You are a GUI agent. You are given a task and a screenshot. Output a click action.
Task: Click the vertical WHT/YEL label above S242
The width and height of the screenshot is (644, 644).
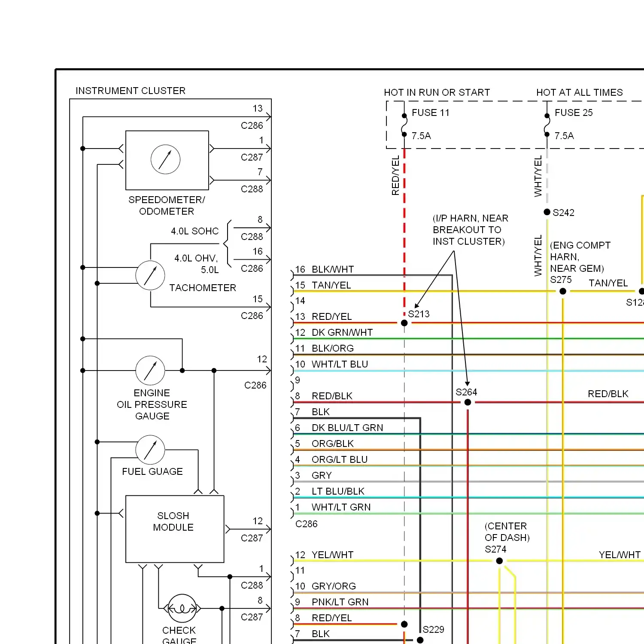pos(538,176)
